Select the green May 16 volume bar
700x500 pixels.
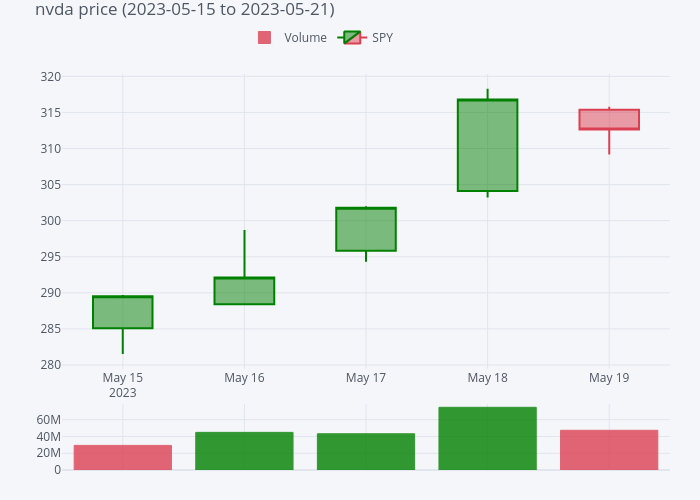(x=244, y=451)
